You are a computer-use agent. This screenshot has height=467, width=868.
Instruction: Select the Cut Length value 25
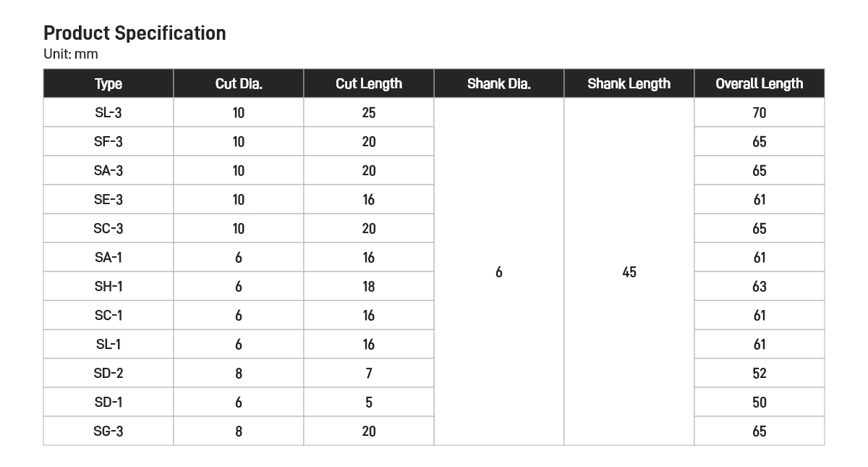click(369, 112)
